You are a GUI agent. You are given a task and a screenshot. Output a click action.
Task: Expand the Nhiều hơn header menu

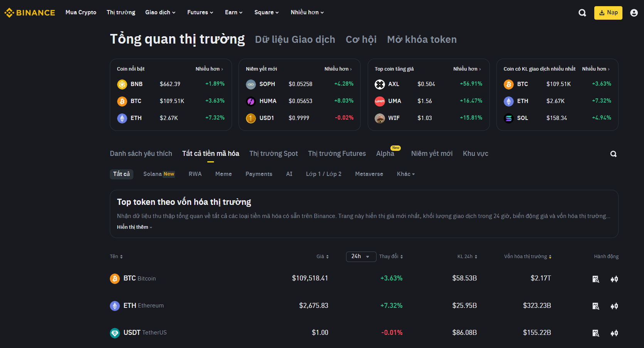click(x=307, y=12)
